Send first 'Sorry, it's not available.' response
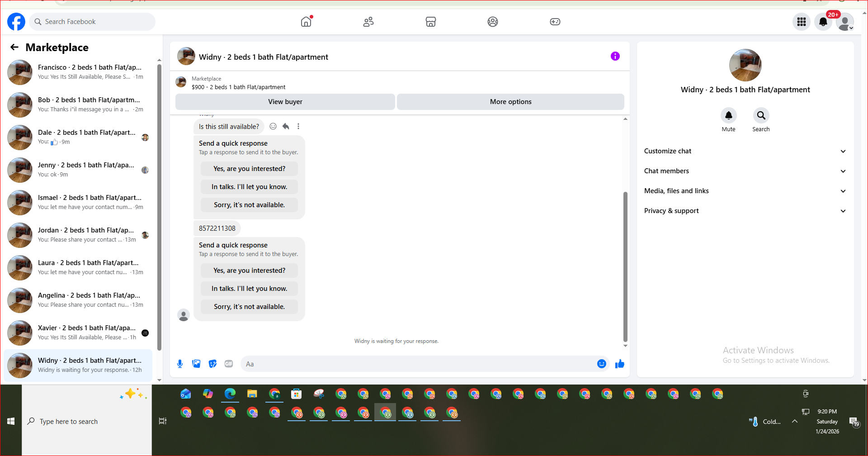868x456 pixels. (250, 205)
